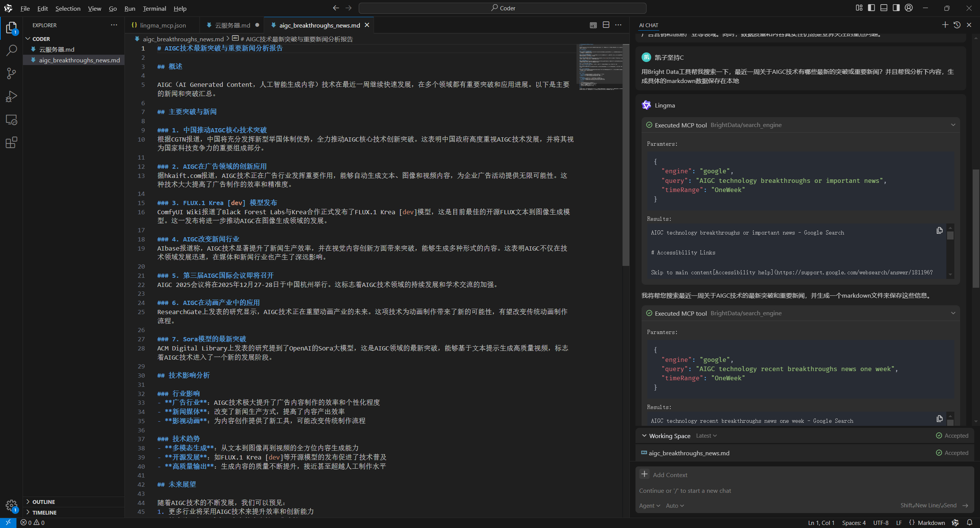The height and width of the screenshot is (528, 980).
Task: Collapse the first Executed MCP tool section
Action: pos(953,125)
